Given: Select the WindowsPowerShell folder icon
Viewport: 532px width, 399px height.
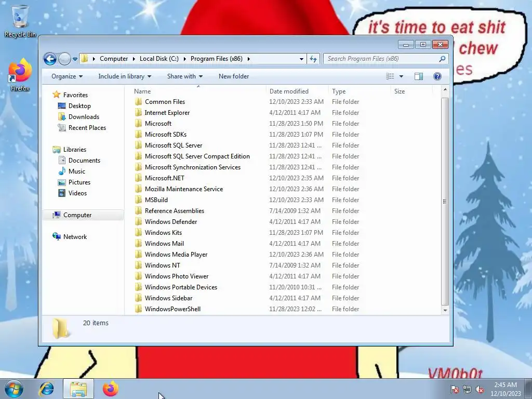Looking at the screenshot, I should tap(138, 309).
